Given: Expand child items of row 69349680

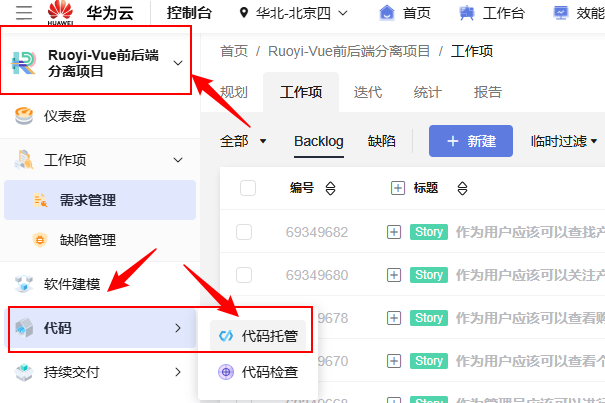Looking at the screenshot, I should [394, 275].
